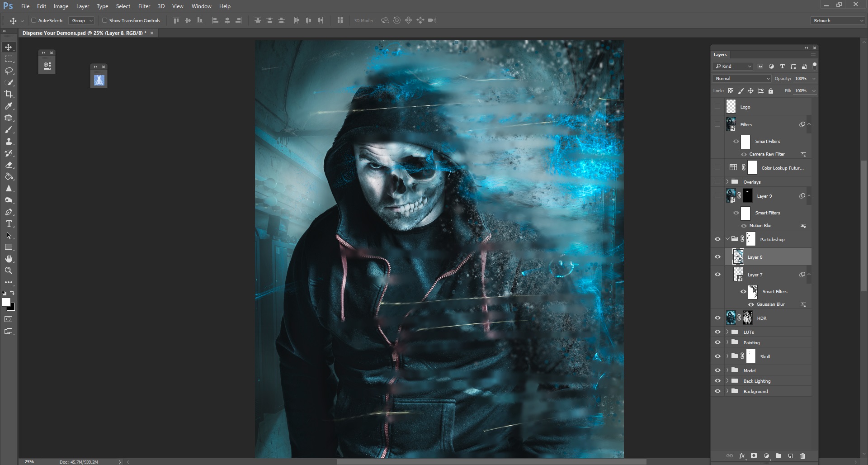Open the layer blending mode dropdown
This screenshot has width=868, height=465.
click(x=741, y=78)
